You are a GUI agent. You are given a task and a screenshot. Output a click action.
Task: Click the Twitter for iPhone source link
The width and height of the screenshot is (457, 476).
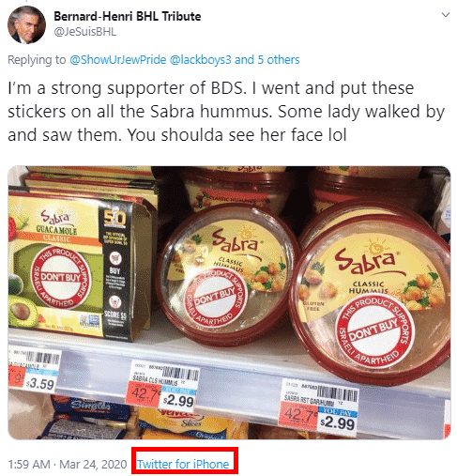[183, 464]
